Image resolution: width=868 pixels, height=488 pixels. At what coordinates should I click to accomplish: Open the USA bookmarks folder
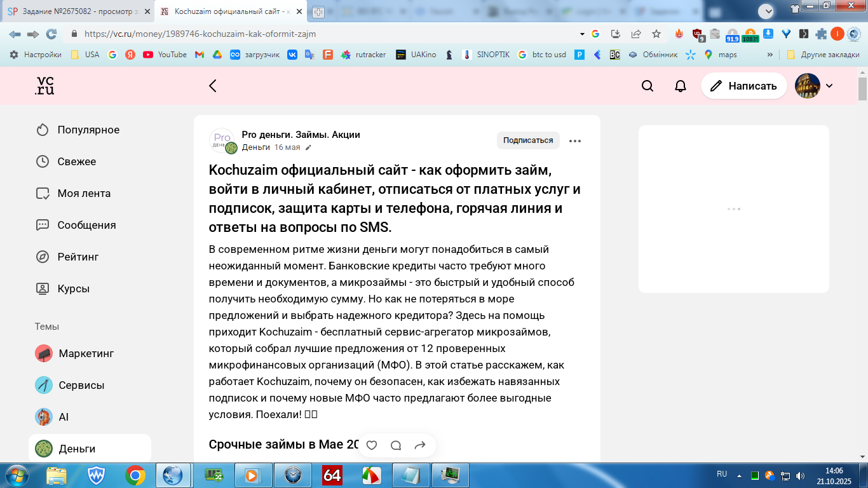pos(85,55)
